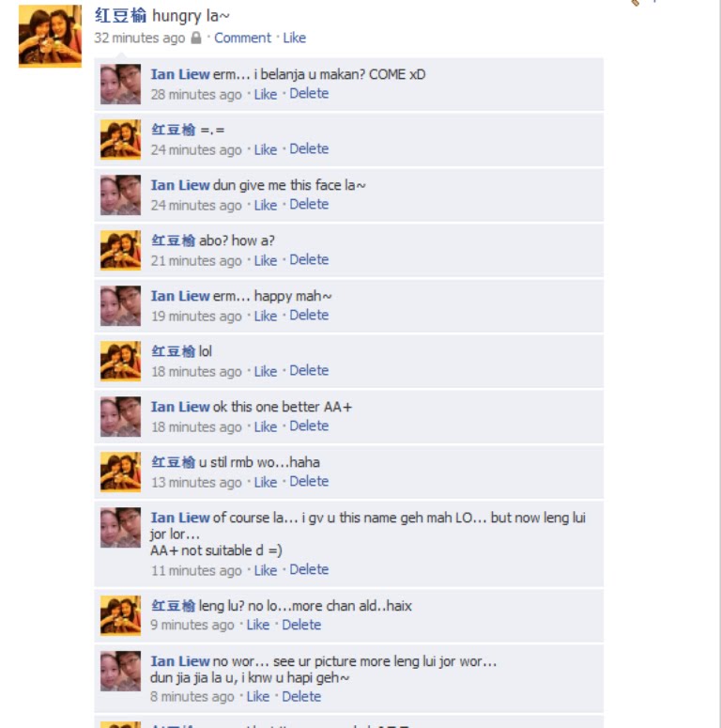Open Ian Liew's profile from the belanja comment
Screen dimensions: 721x728
click(180, 74)
